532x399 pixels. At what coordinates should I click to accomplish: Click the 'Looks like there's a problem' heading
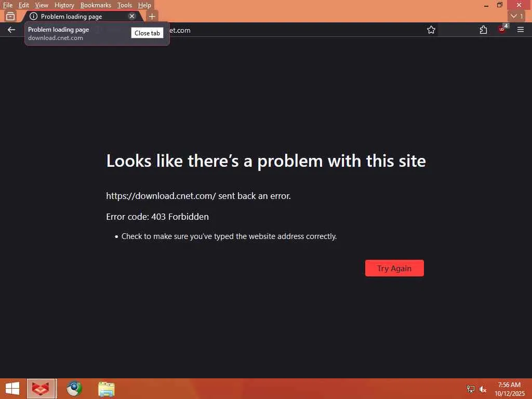[x=266, y=161]
